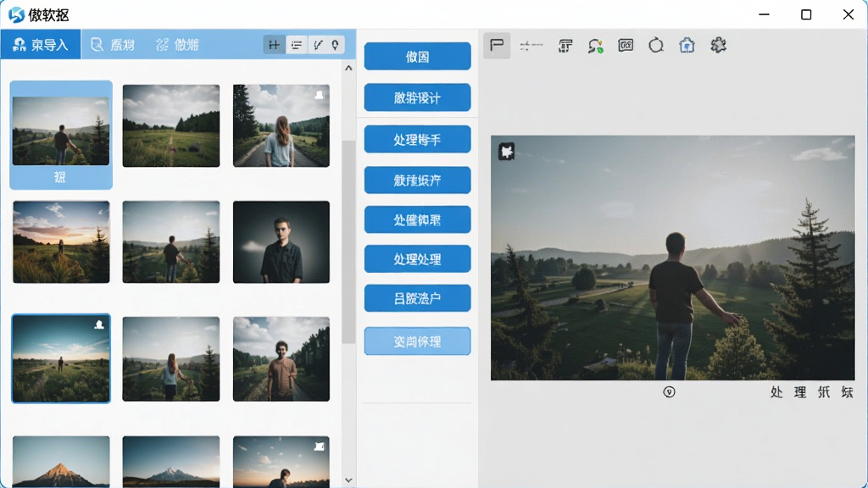Click the topmost blue button above 处理处理
Viewport: 868px width, 488px height.
coord(417,57)
